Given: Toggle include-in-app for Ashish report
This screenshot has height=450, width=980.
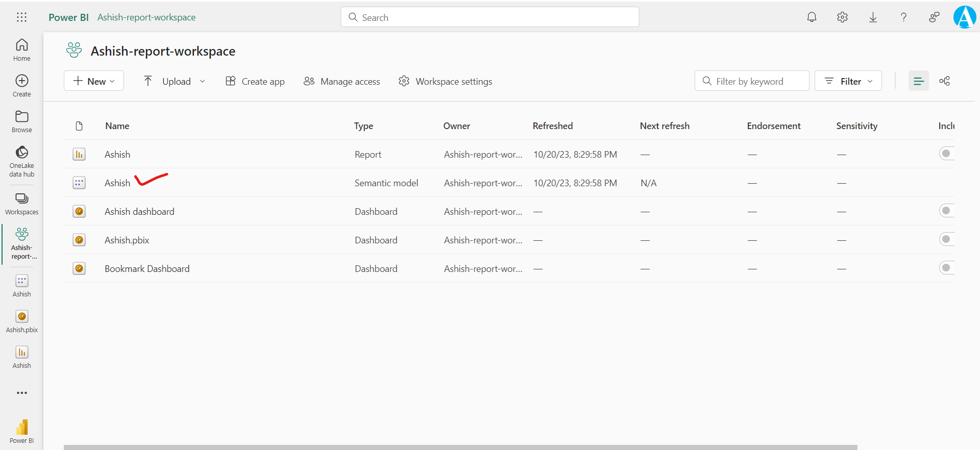Looking at the screenshot, I should tap(947, 154).
